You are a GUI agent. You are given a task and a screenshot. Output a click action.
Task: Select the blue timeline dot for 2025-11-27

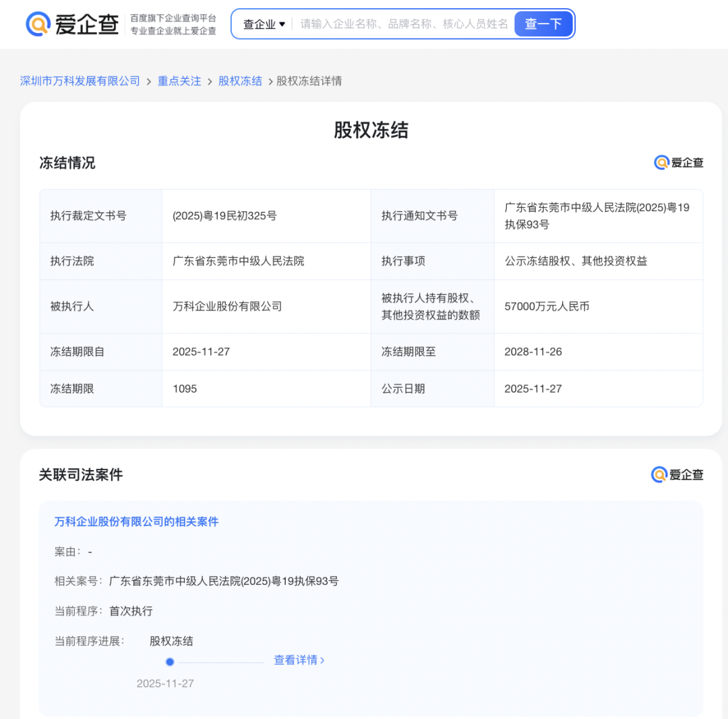pyautogui.click(x=170, y=662)
